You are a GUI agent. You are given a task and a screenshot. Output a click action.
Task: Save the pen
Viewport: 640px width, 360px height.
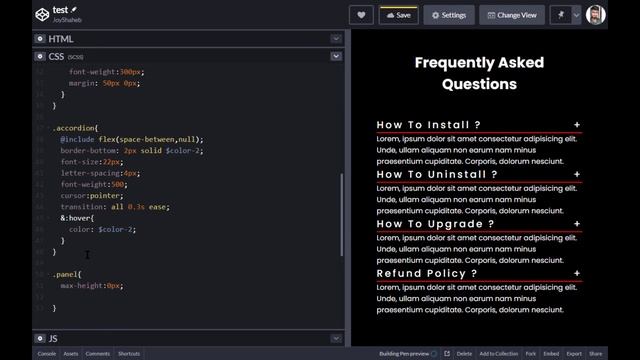click(398, 15)
